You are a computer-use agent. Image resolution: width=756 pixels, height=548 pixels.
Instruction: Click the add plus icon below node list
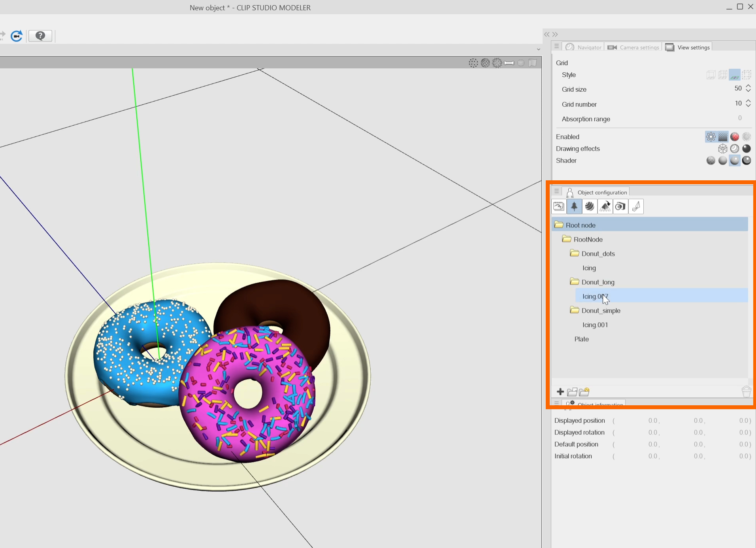coord(560,392)
